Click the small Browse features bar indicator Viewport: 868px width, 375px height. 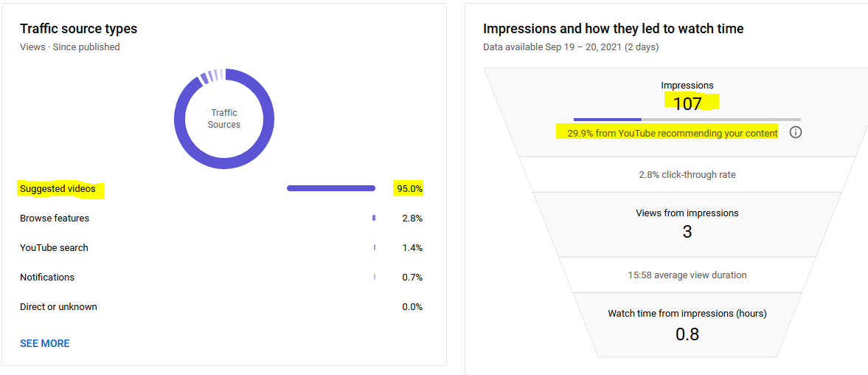coord(374,219)
